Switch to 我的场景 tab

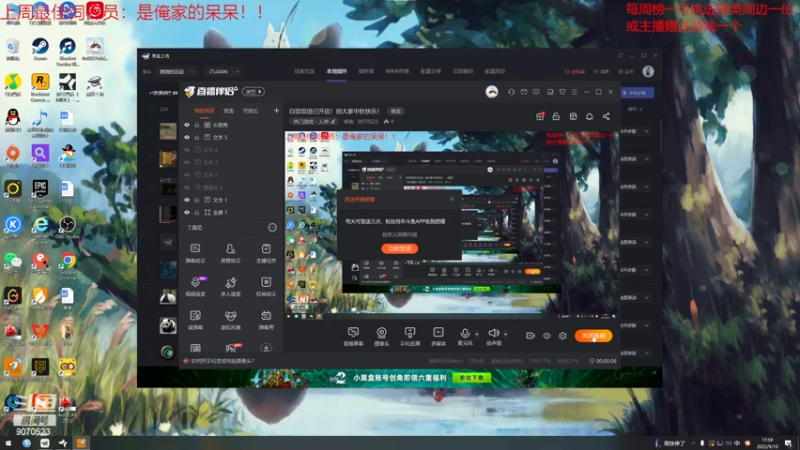204,111
